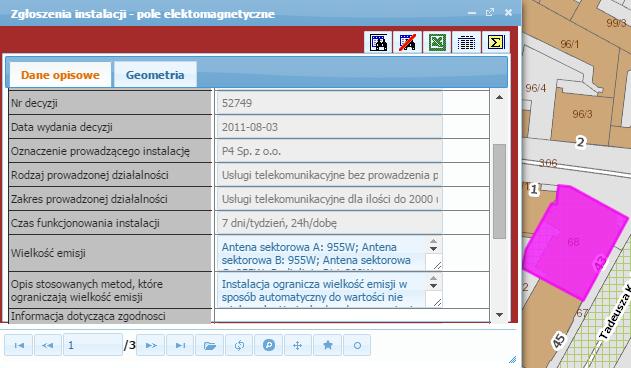Image resolution: width=631 pixels, height=368 pixels.
Task: Go to the previous record
Action: [47, 345]
